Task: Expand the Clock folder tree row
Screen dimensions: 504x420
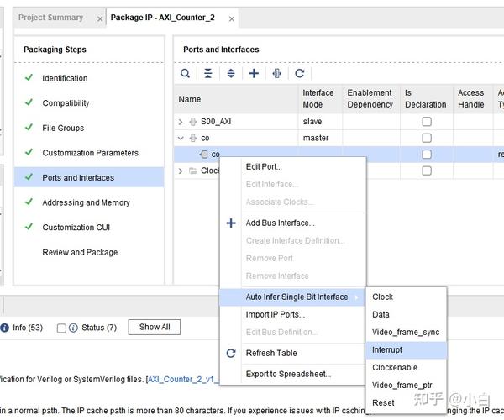Action: tap(181, 171)
